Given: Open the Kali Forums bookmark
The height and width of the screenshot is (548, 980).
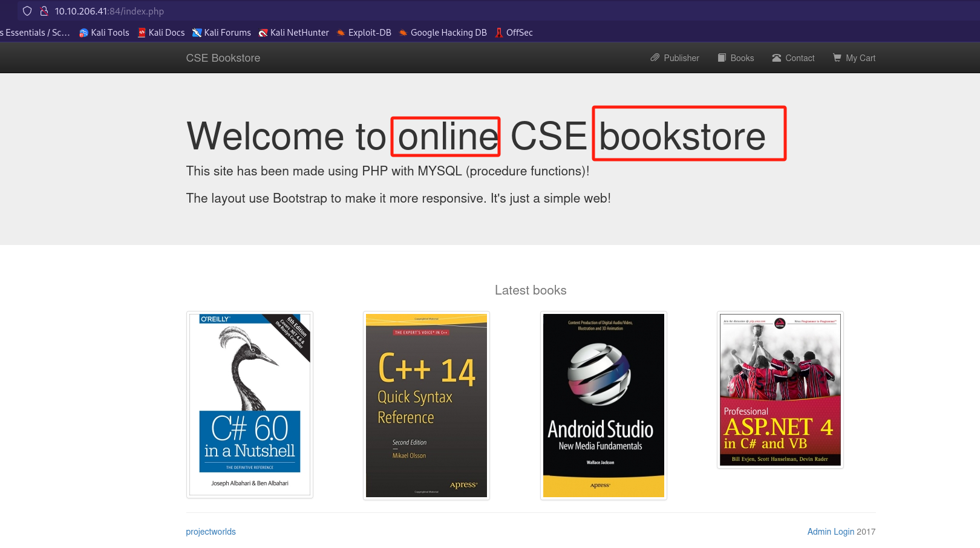Looking at the screenshot, I should click(221, 33).
